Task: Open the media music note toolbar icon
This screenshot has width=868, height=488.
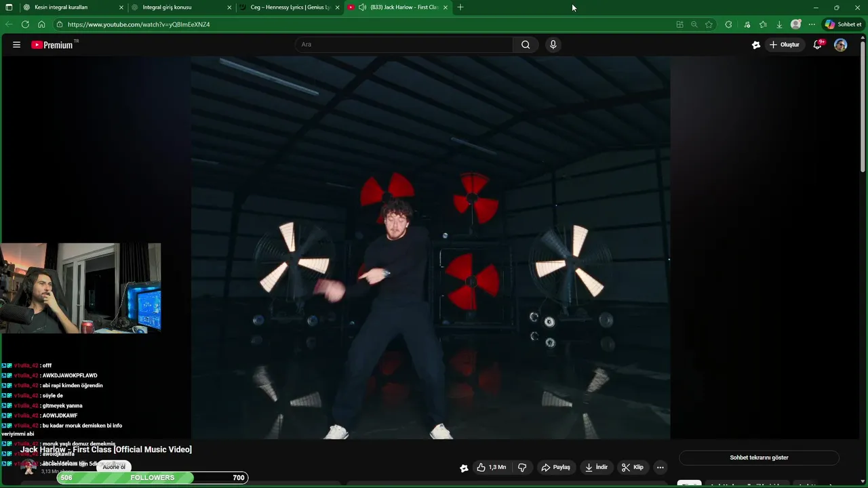Action: pyautogui.click(x=747, y=24)
